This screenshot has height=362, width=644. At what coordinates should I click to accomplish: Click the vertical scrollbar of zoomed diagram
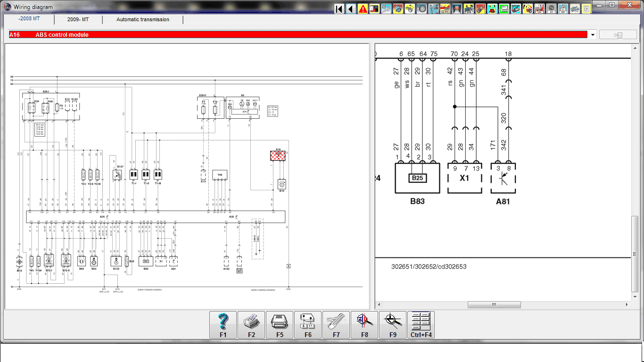[x=635, y=254]
